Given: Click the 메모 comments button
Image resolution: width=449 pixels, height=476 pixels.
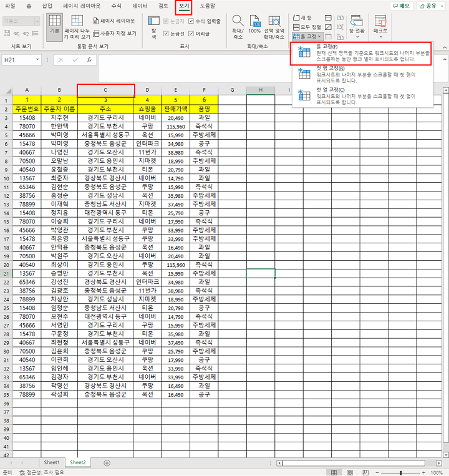Looking at the screenshot, I should 401,6.
